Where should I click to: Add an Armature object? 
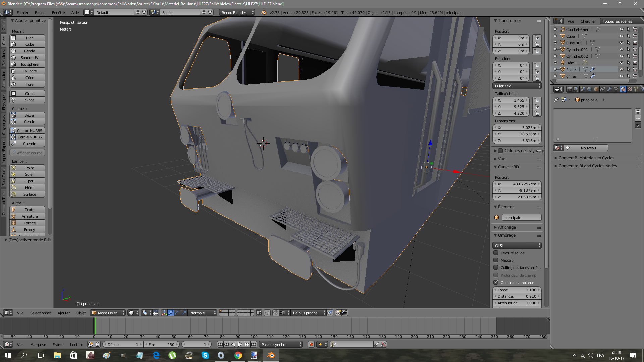click(x=28, y=216)
